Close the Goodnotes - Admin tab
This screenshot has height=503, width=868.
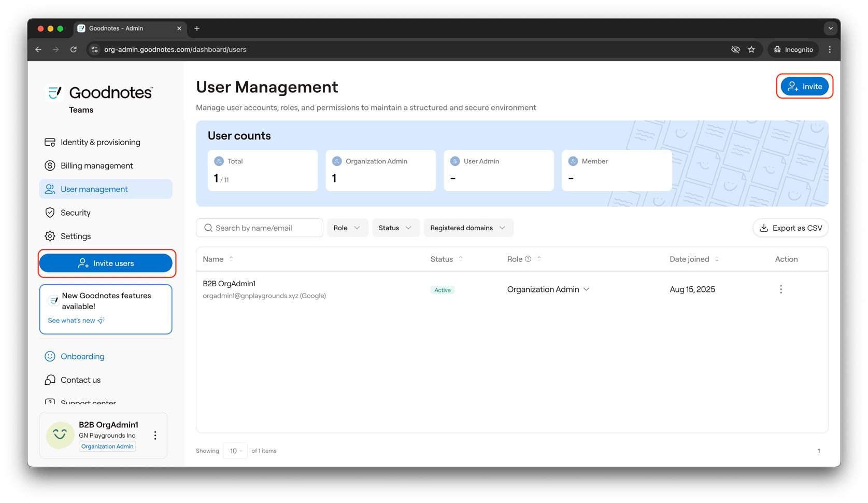tap(179, 29)
